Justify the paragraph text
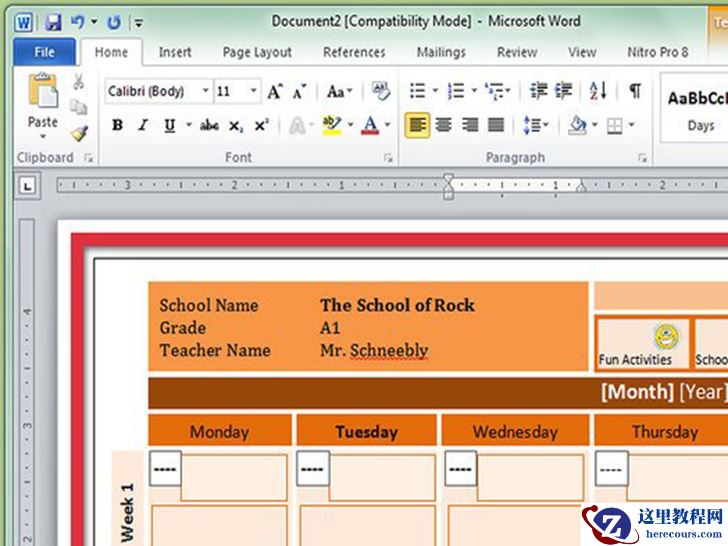728x546 pixels. pos(496,125)
